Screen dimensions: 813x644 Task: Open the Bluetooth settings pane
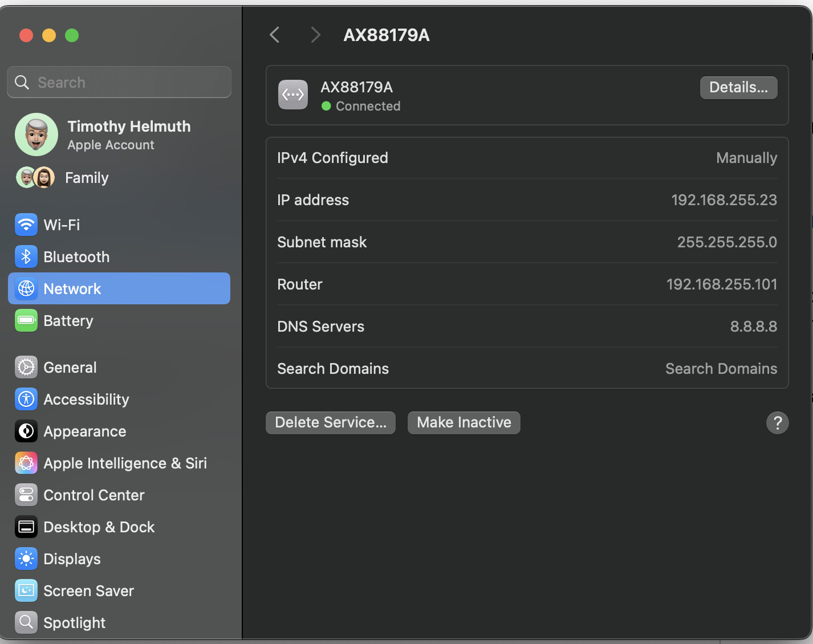[x=119, y=256]
